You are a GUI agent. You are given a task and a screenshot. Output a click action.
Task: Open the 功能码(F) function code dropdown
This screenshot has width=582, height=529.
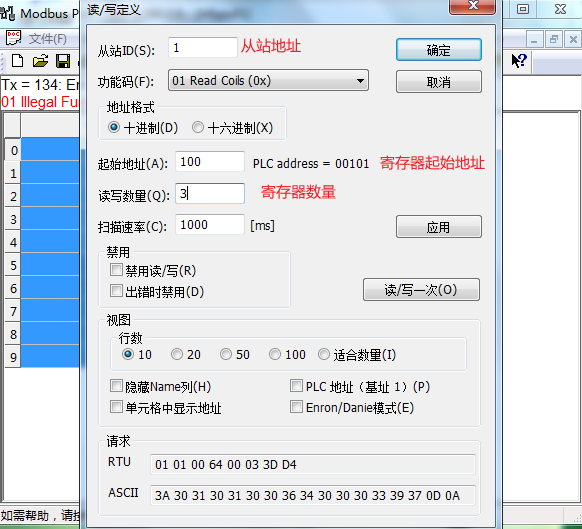(x=268, y=80)
